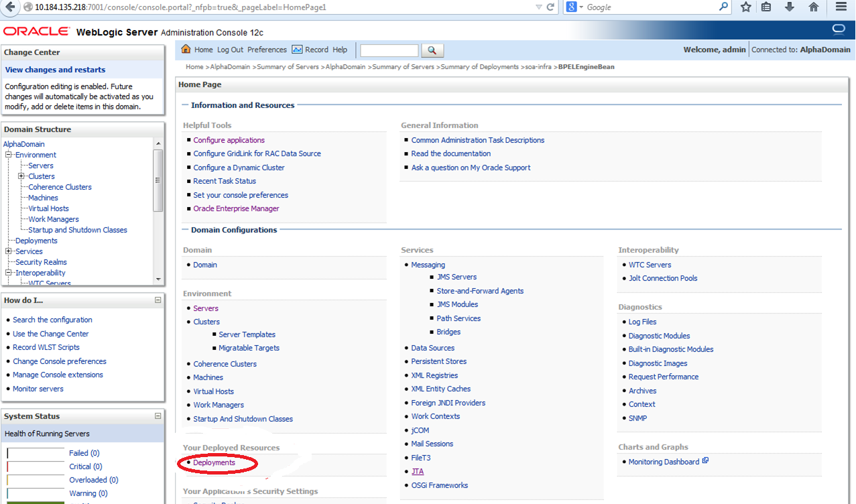
Task: Click the Home house icon in console toolbar
Action: coord(186,50)
